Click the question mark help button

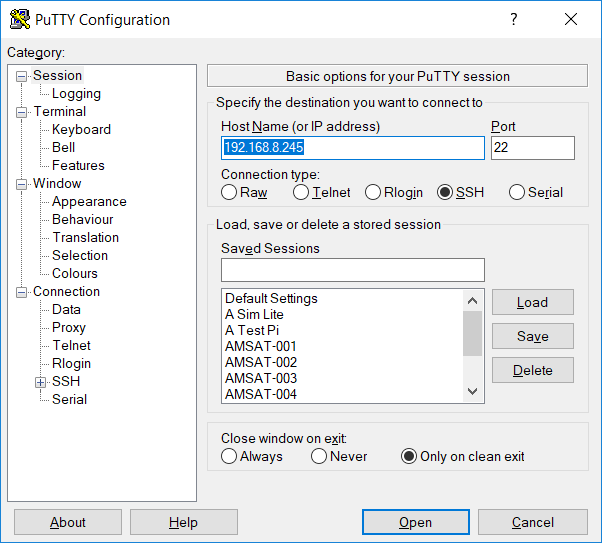click(x=514, y=19)
